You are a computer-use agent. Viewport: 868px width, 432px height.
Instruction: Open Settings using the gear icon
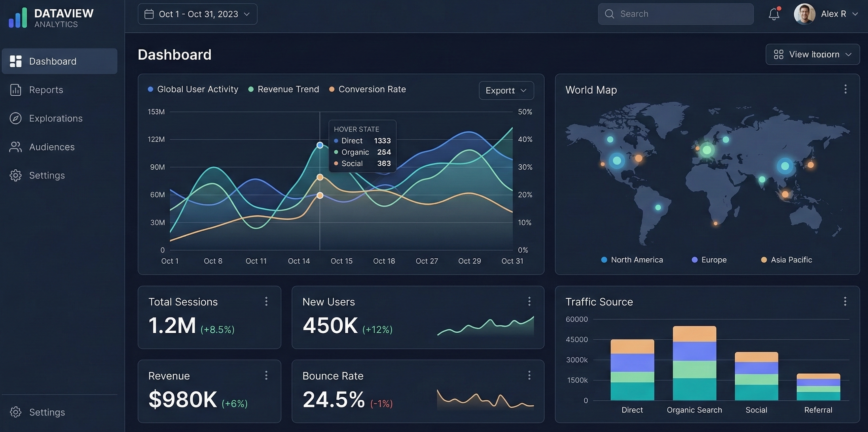(x=15, y=175)
